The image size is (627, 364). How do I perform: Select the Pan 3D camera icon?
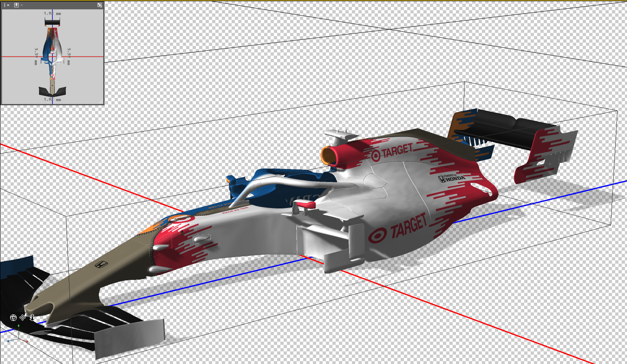22,318
